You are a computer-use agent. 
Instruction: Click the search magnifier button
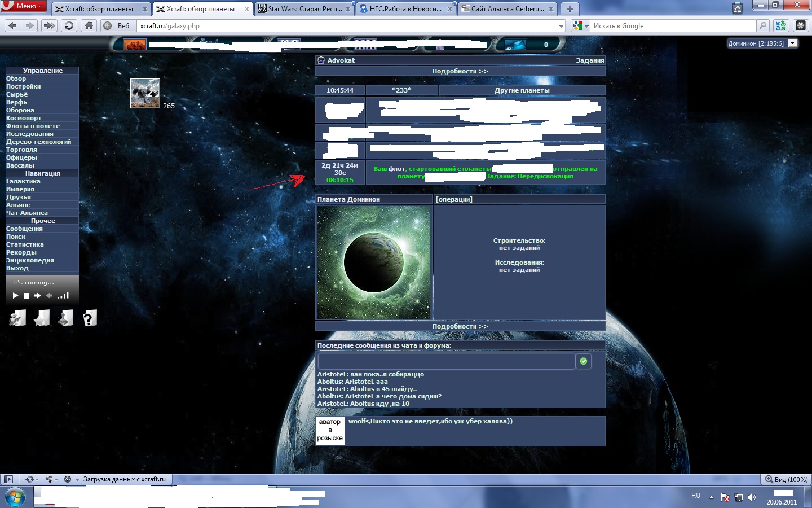pos(763,25)
